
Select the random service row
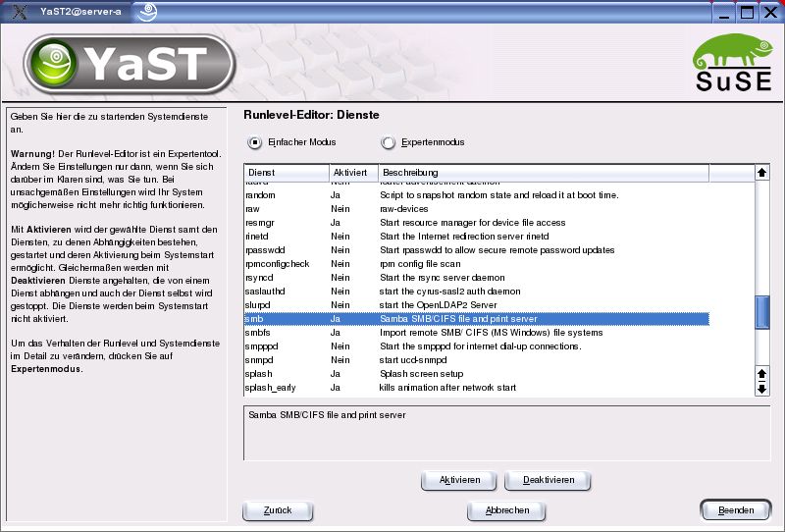tap(477, 195)
